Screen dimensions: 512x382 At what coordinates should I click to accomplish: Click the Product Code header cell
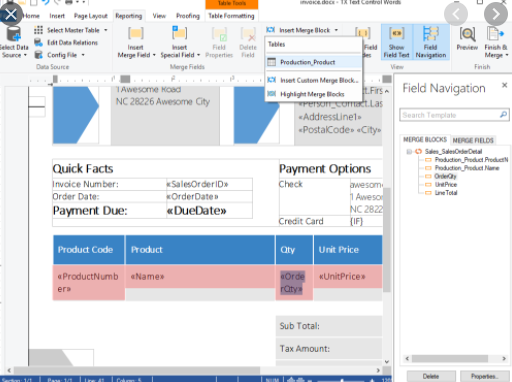(x=89, y=250)
